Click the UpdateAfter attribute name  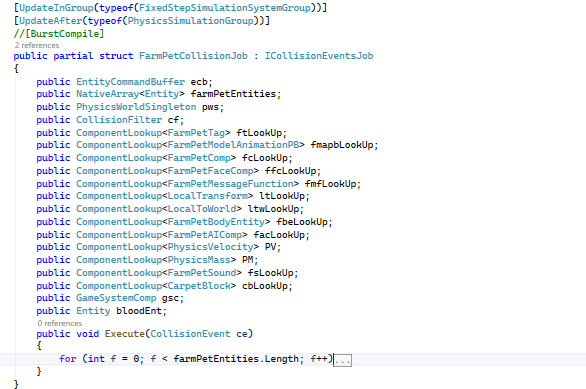pyautogui.click(x=50, y=21)
